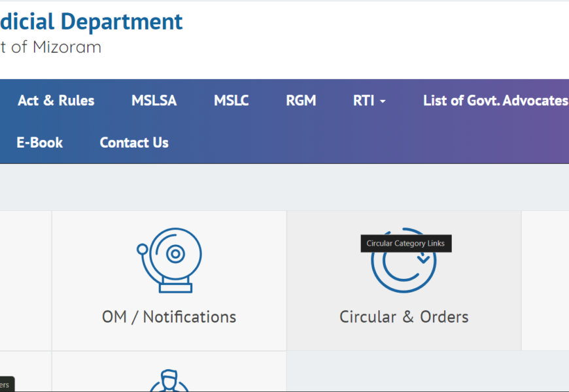This screenshot has width=569, height=392.
Task: Click the person icon in the bottom card
Action: 169,381
